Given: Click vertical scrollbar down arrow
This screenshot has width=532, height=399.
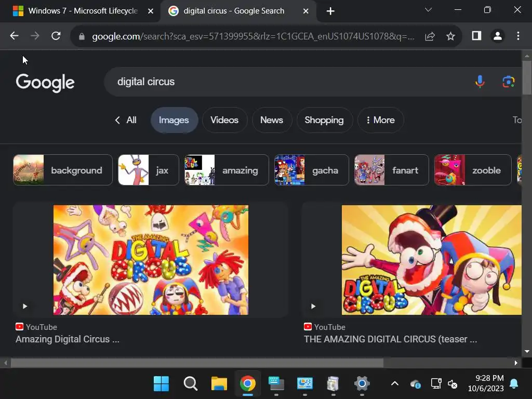Looking at the screenshot, I should (527, 352).
